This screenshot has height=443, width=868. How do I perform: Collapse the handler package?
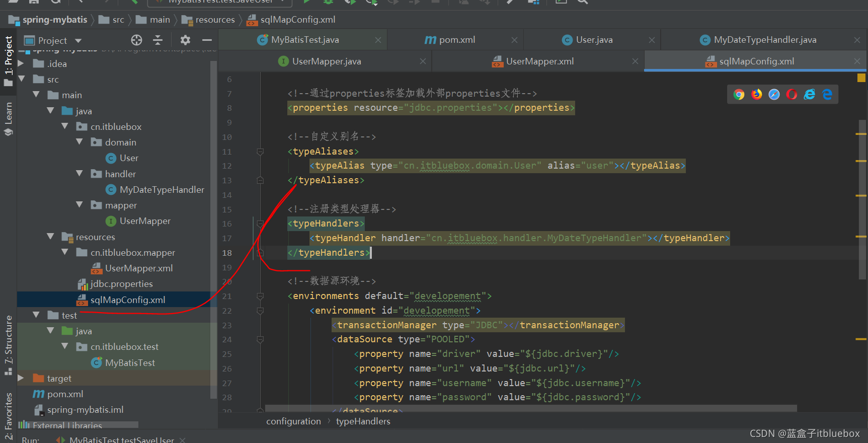[x=80, y=173]
